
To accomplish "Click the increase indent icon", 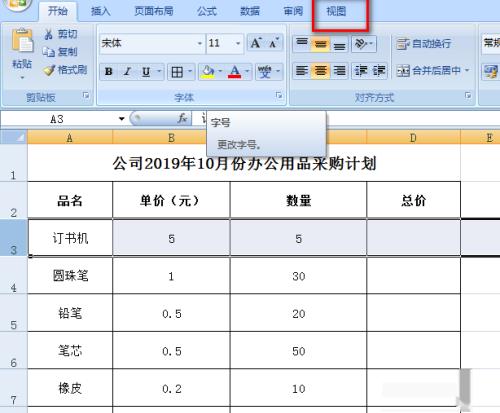I will (379, 71).
